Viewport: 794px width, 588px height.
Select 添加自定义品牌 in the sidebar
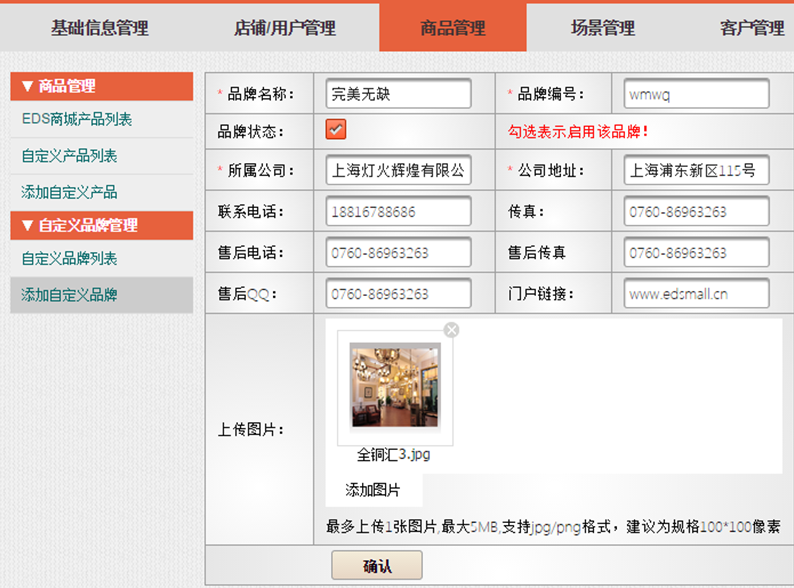tap(102, 295)
